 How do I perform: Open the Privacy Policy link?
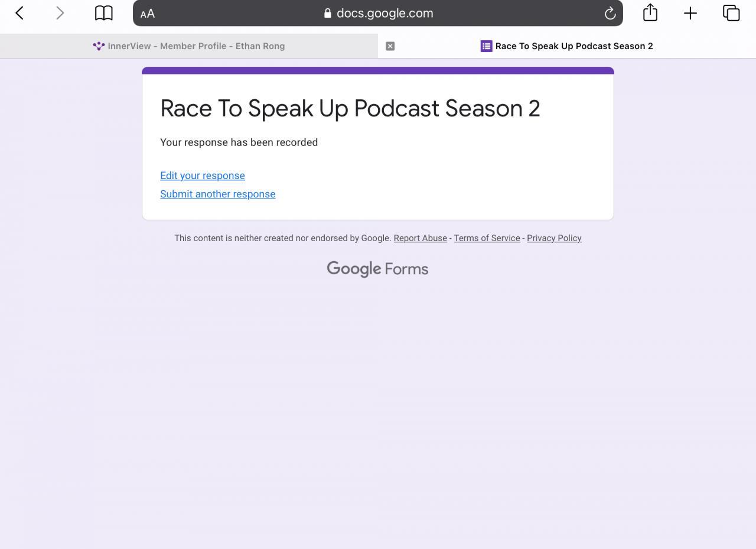(x=554, y=238)
